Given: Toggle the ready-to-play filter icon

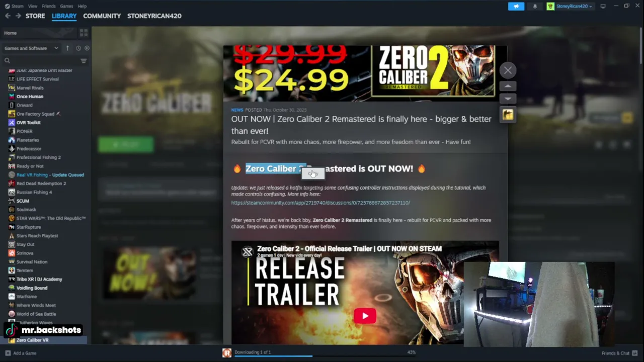Looking at the screenshot, I should pyautogui.click(x=87, y=48).
